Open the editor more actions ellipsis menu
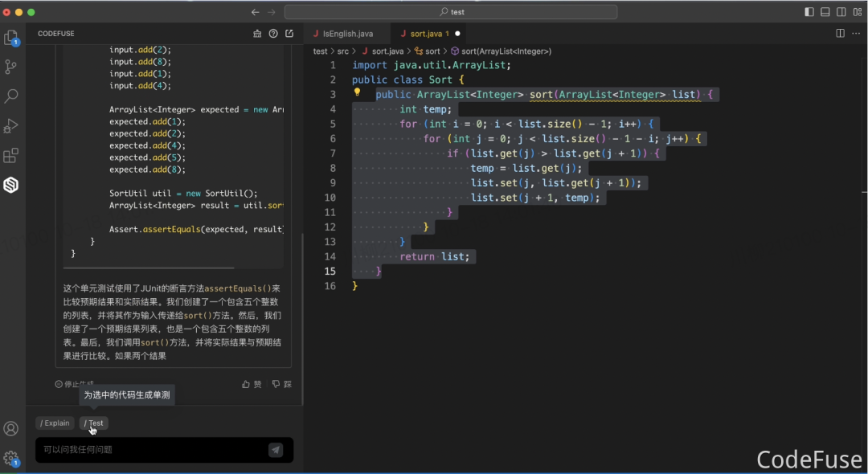 (856, 34)
